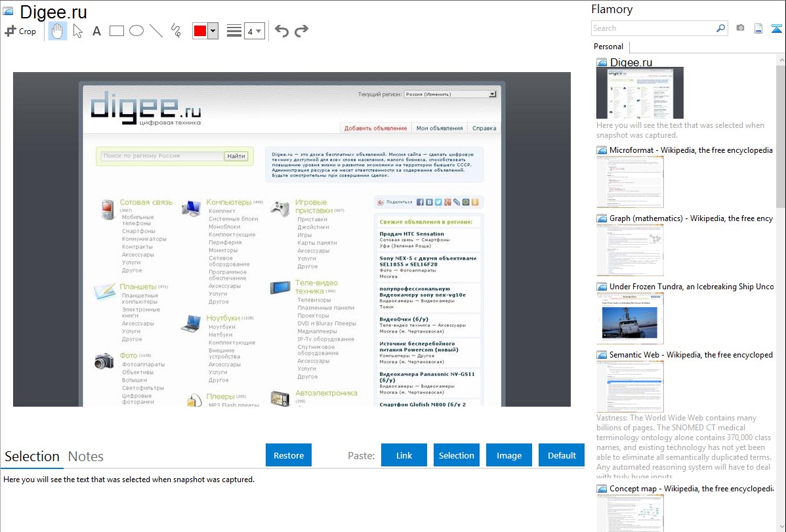Click the 'Under Frozen Tundra' snapshot title
786x532 pixels.
[x=692, y=286]
